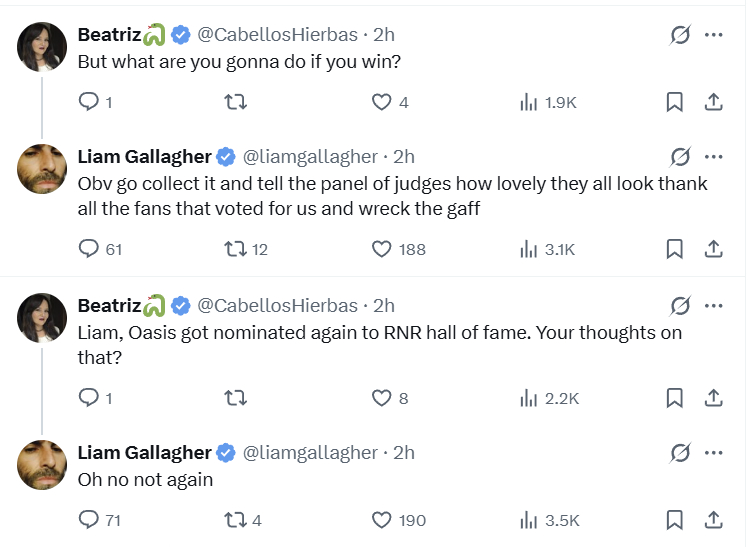
Task: Click Grok icon on Beatriz's RNR tweet
Action: coord(680,306)
